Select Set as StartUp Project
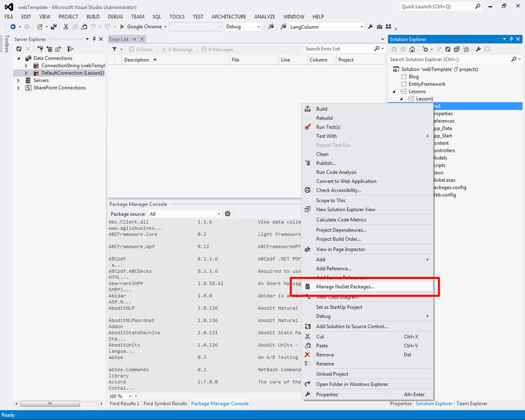This screenshot has height=420, width=525. click(367, 307)
